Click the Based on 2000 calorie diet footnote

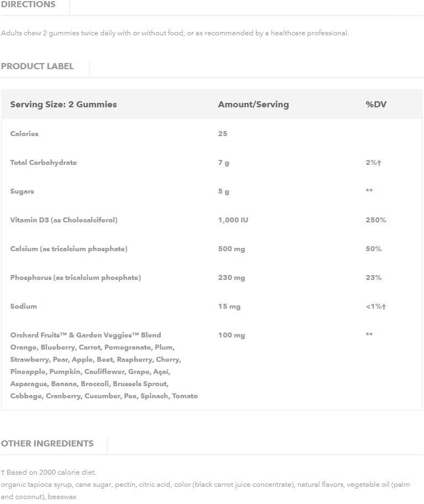49,472
